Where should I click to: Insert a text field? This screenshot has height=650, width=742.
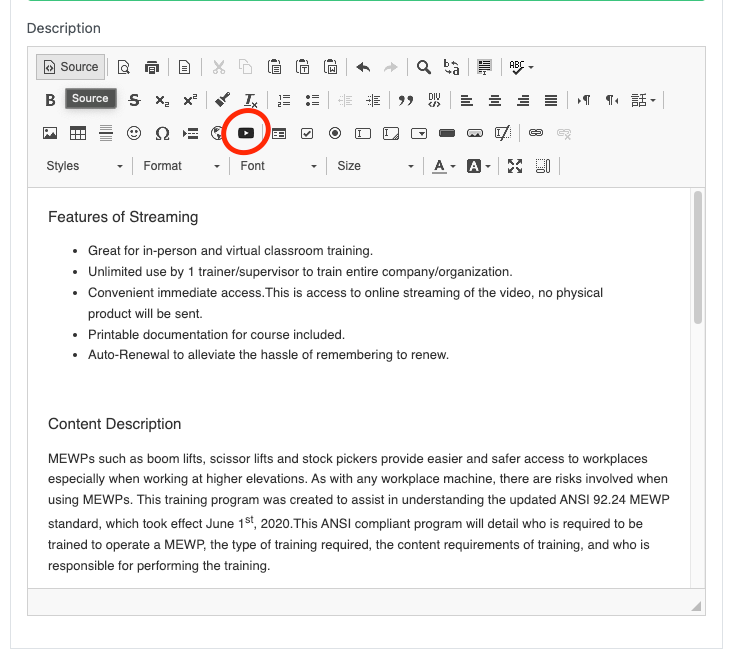[x=363, y=133]
